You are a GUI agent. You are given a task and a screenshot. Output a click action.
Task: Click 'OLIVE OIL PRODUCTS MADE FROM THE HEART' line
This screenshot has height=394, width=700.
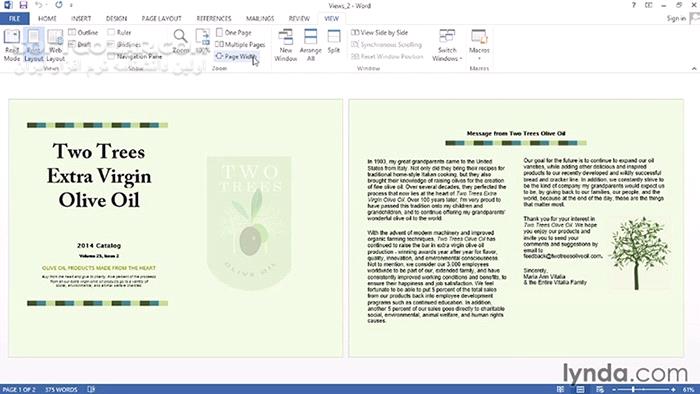99,268
